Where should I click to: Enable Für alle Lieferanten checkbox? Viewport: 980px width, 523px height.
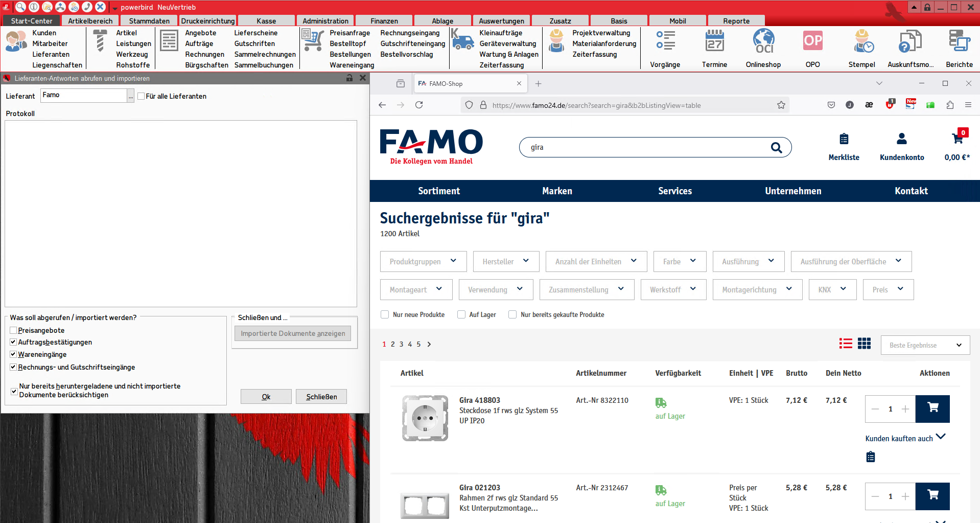141,96
